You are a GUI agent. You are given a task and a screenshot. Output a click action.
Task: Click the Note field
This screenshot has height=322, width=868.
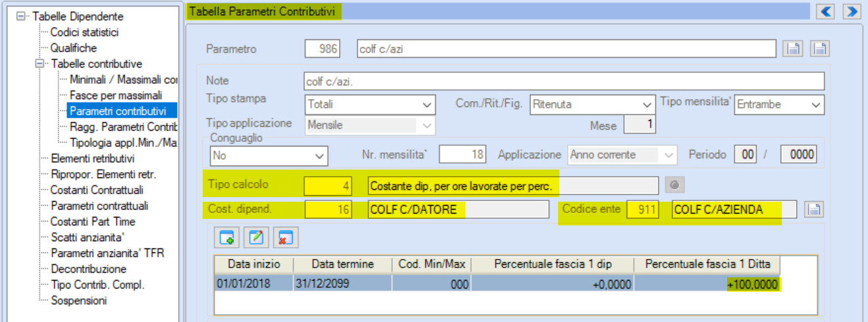(564, 81)
